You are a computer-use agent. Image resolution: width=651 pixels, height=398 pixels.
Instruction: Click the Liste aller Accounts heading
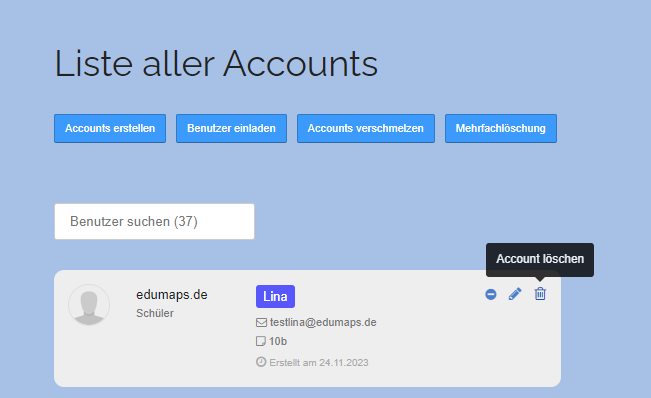216,63
